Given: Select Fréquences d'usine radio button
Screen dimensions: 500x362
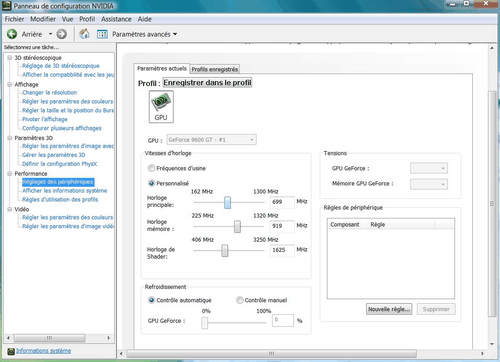Looking at the screenshot, I should tap(151, 168).
